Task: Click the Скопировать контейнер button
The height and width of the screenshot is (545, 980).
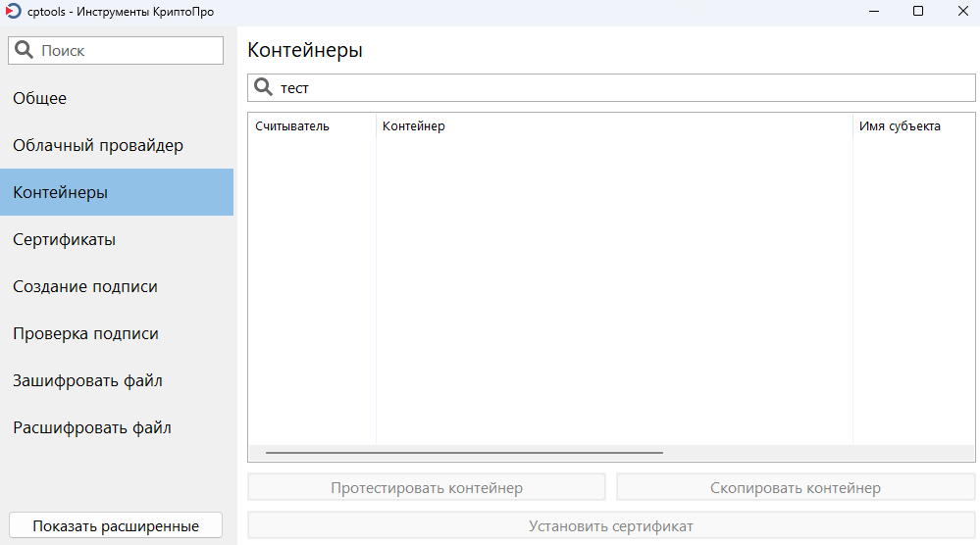Action: coord(796,487)
